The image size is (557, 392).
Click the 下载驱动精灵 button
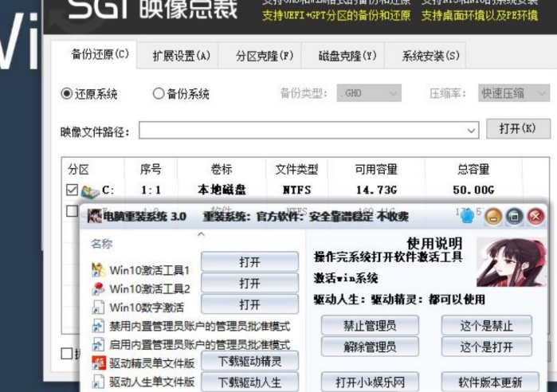249,361
